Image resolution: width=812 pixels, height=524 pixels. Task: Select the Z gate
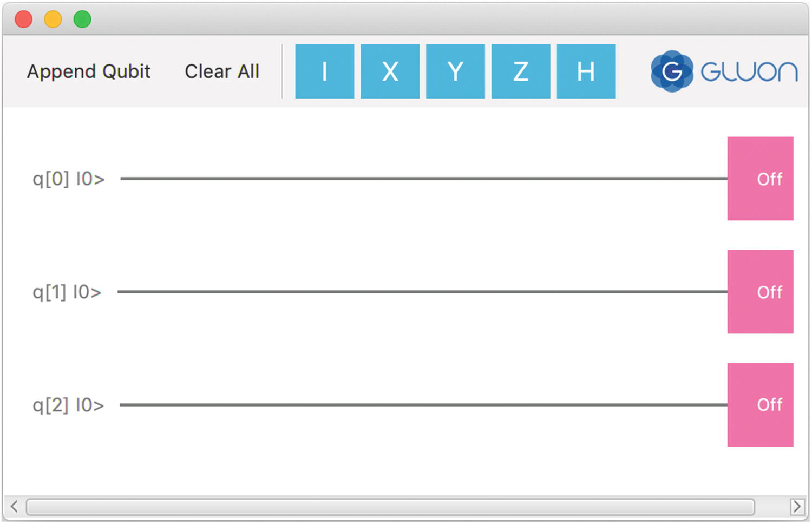pos(520,71)
